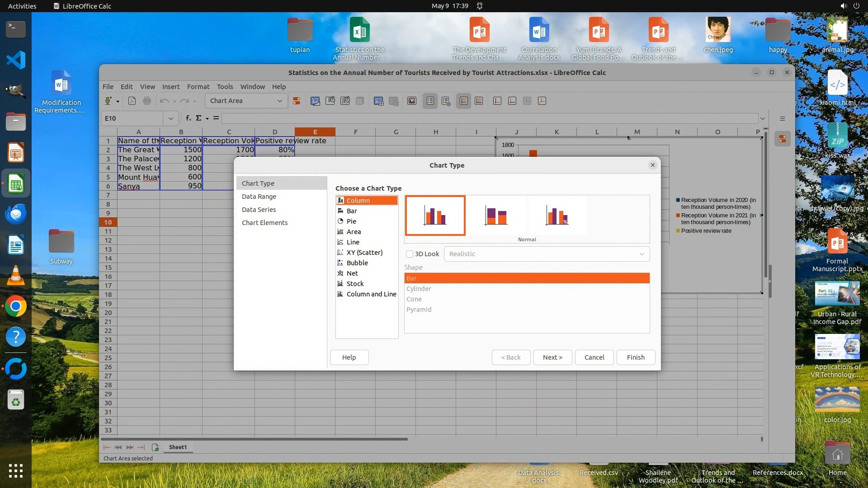Select the Stock chart type
The image size is (868, 488).
[354, 284]
